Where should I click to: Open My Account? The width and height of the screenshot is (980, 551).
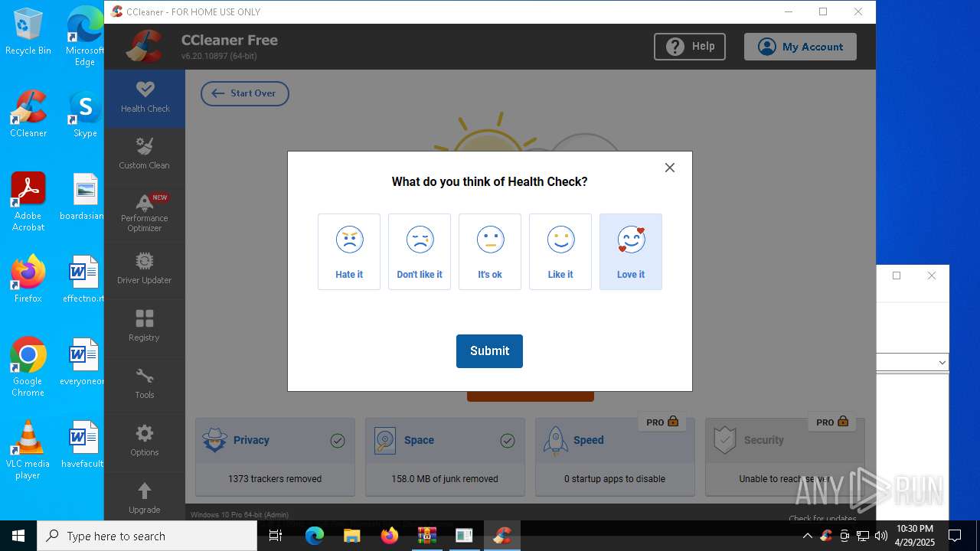(x=800, y=47)
